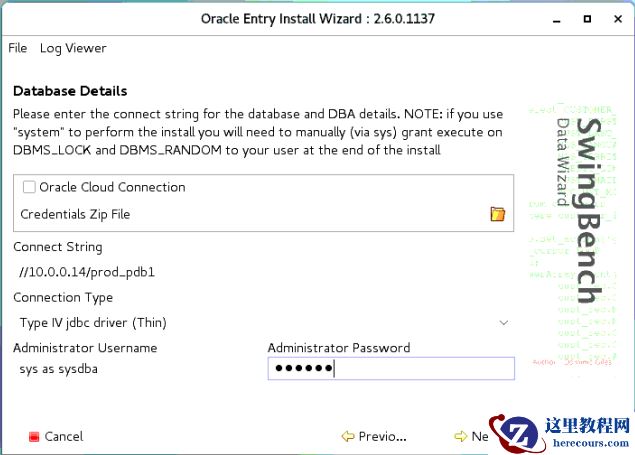Screen dimensions: 635x455
Task: Focus the Administrator Password field
Action: (x=391, y=368)
